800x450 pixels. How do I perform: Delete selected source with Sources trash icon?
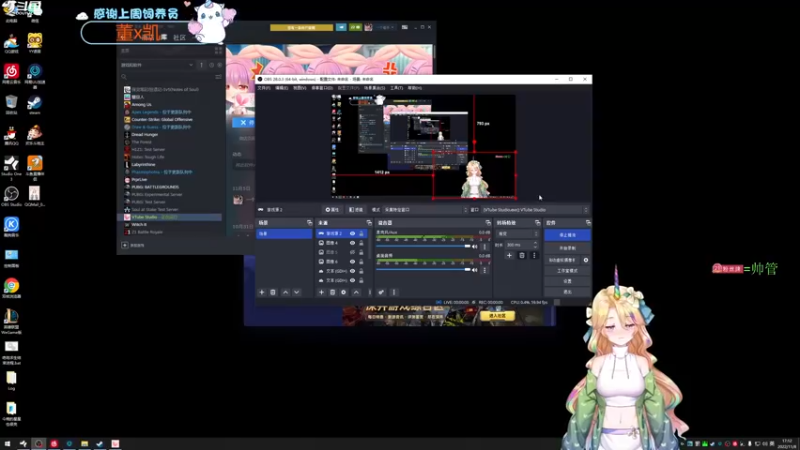tap(333, 292)
